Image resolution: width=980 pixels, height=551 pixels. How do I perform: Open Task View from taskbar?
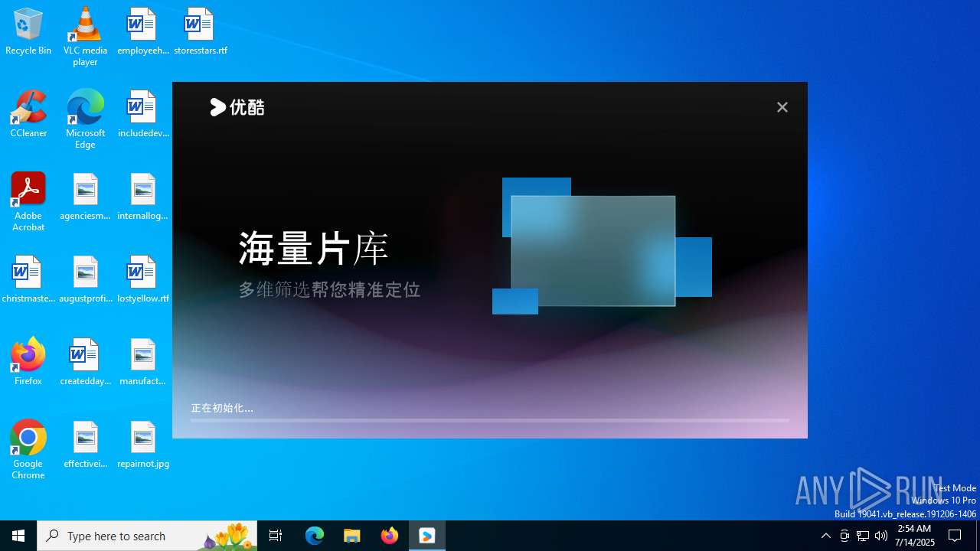point(276,536)
